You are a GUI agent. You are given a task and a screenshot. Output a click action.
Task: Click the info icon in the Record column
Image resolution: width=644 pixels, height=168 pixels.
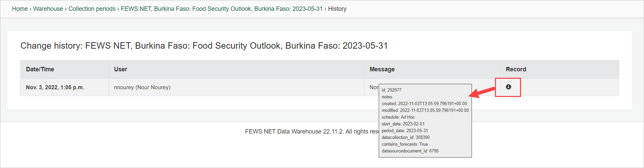click(508, 87)
